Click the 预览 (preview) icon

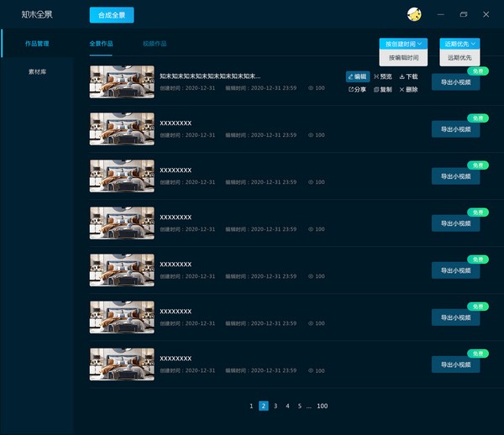(x=377, y=76)
